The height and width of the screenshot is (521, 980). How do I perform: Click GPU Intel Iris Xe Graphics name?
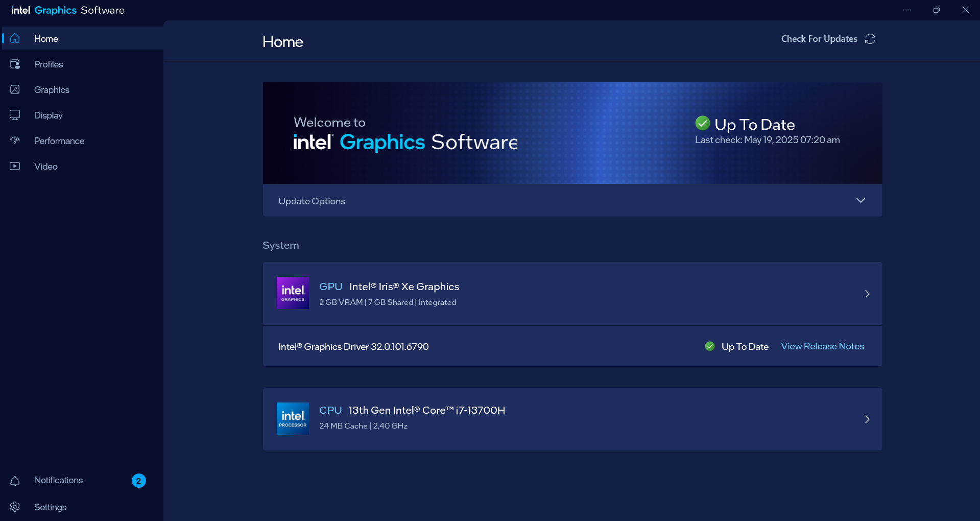[x=389, y=287]
